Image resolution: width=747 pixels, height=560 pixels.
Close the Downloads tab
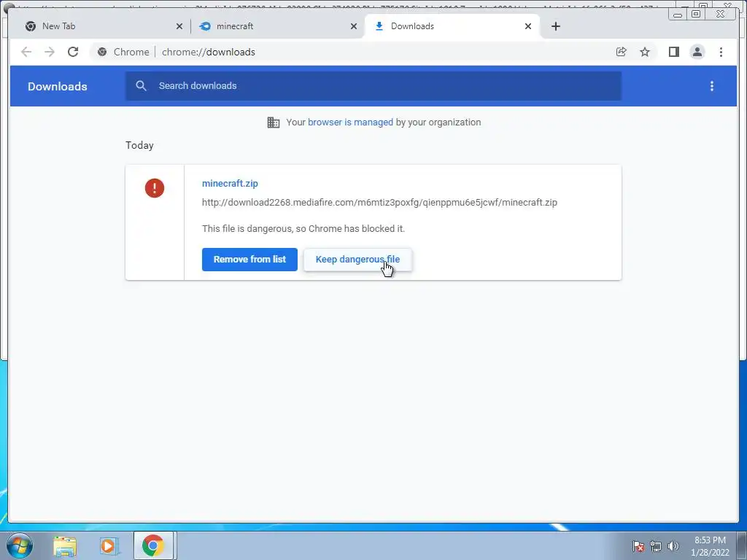point(528,27)
